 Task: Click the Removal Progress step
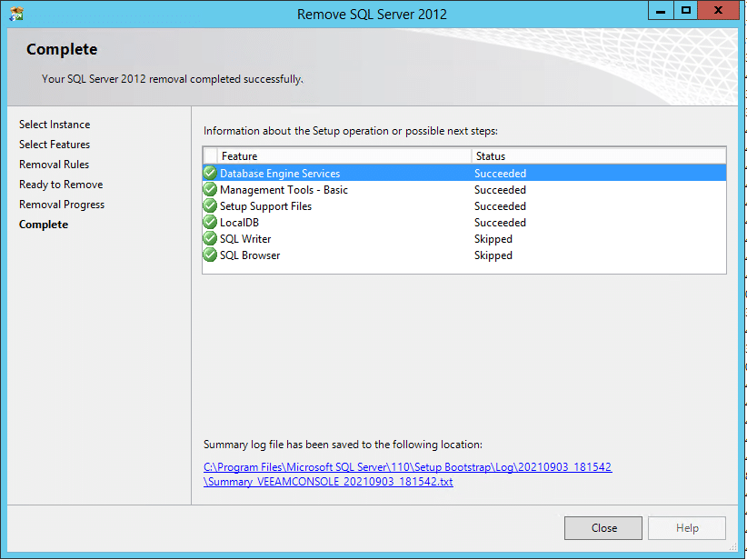(x=62, y=205)
